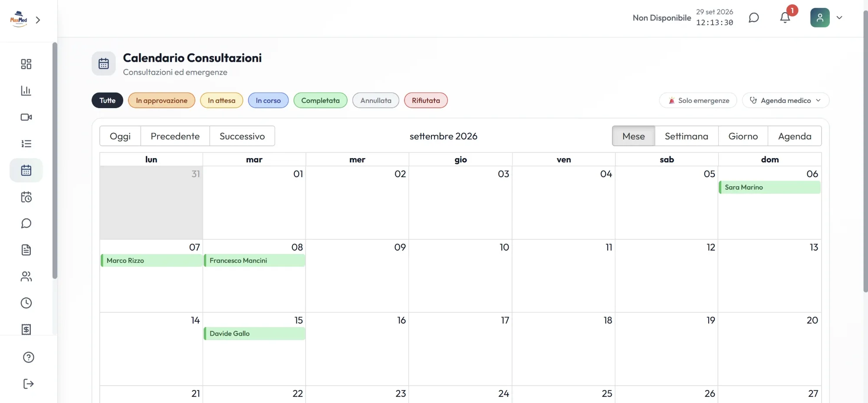Open Sara Marino appointment
The height and width of the screenshot is (403, 868).
[769, 187]
